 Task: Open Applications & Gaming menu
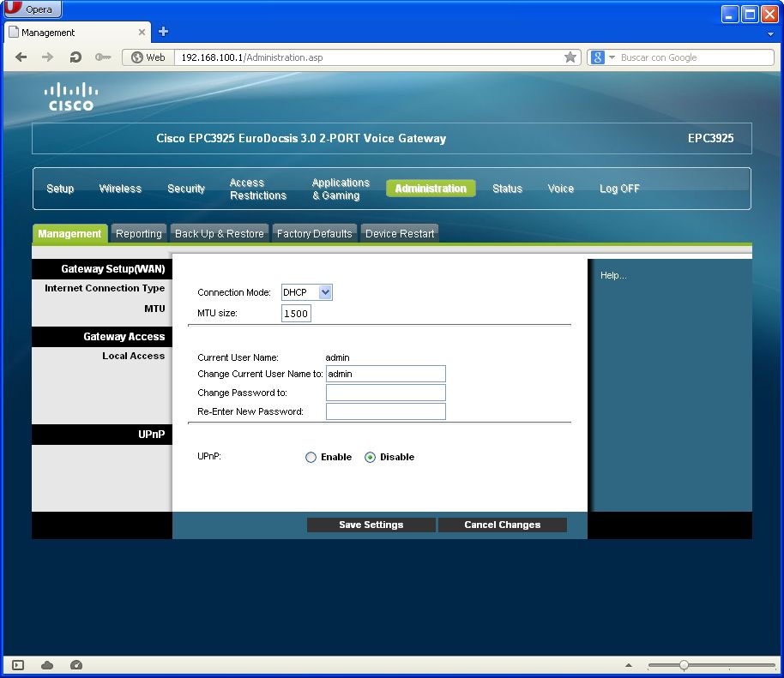pos(341,189)
